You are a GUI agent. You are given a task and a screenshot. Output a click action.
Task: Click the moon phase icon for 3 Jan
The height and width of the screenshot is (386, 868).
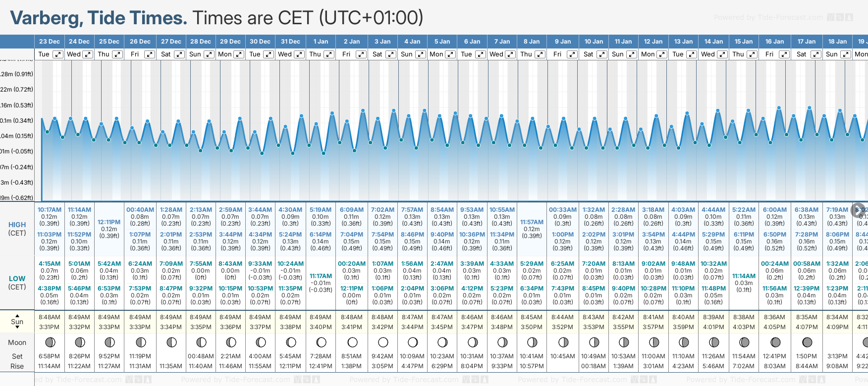pyautogui.click(x=382, y=342)
